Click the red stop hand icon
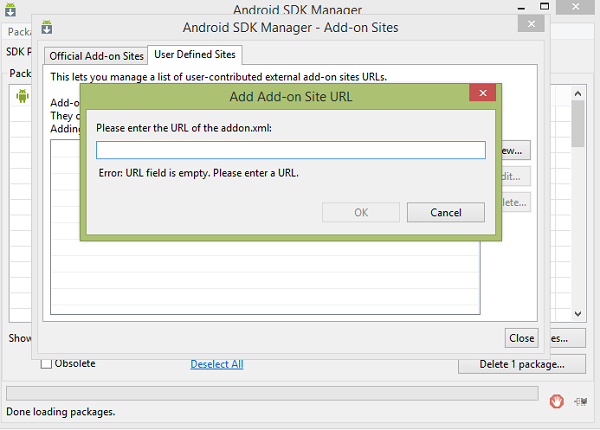Viewport: 600px width, 430px height. (x=557, y=400)
